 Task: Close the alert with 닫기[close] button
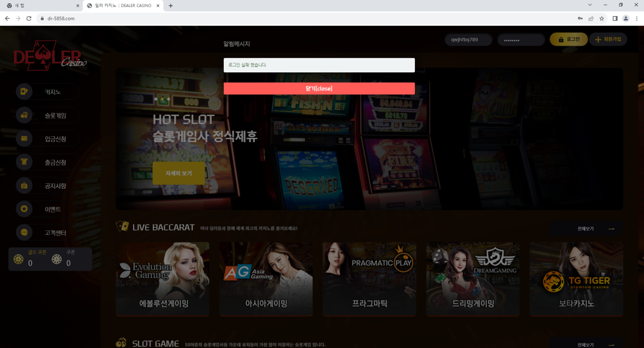(x=319, y=88)
